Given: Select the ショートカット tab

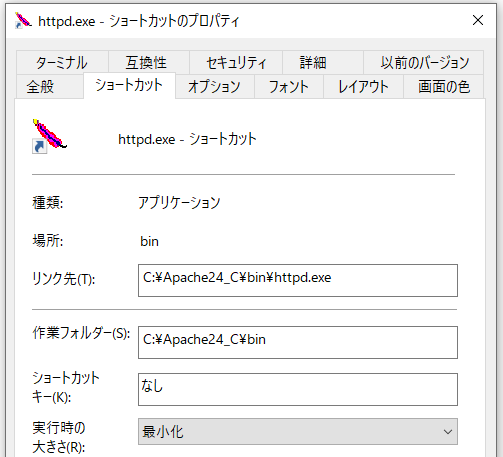Looking at the screenshot, I should (x=129, y=86).
